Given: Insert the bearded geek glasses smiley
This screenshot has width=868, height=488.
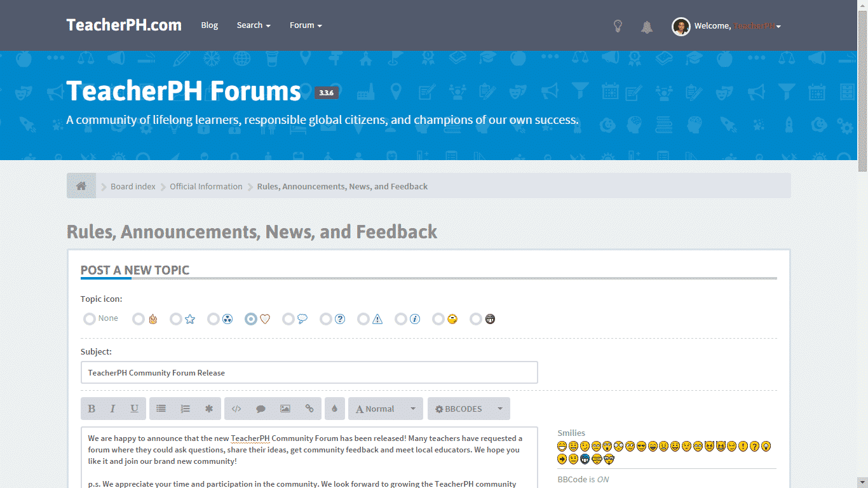Looking at the screenshot, I should coord(609,459).
